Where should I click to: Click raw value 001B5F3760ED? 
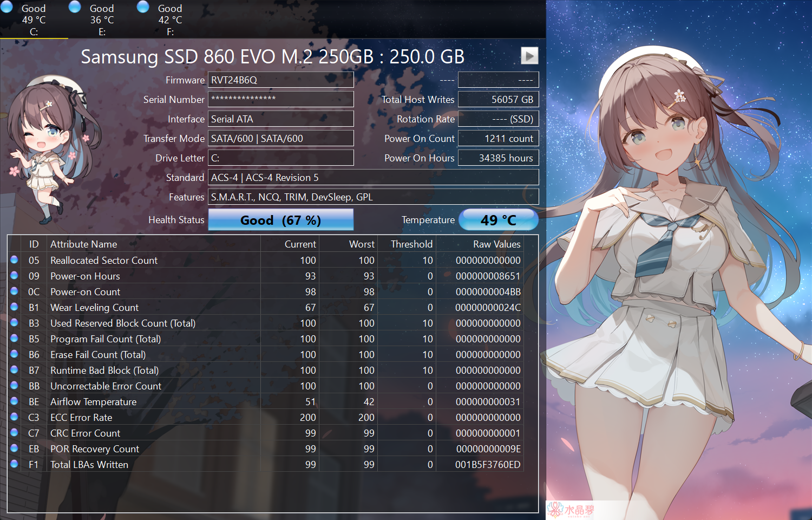point(488,465)
